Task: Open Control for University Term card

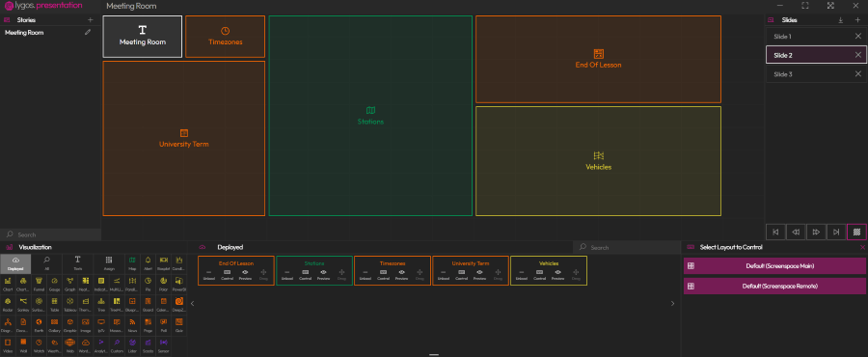Action: [461, 275]
